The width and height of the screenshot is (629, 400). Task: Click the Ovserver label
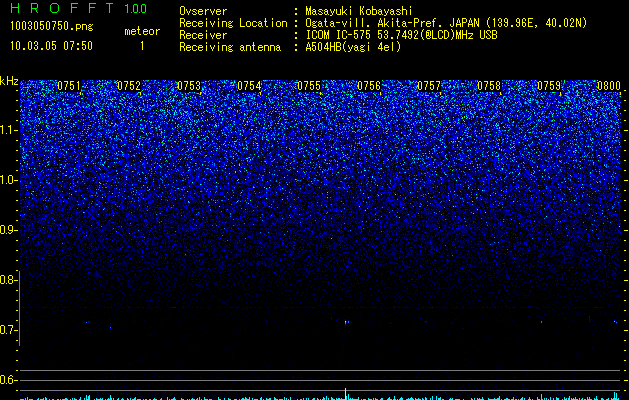203,11
